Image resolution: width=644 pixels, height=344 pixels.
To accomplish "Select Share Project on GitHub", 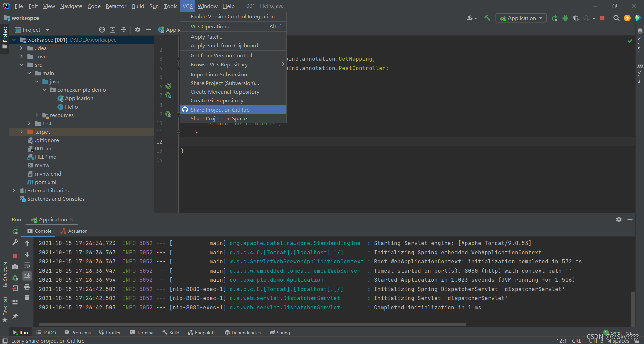I will tap(233, 110).
